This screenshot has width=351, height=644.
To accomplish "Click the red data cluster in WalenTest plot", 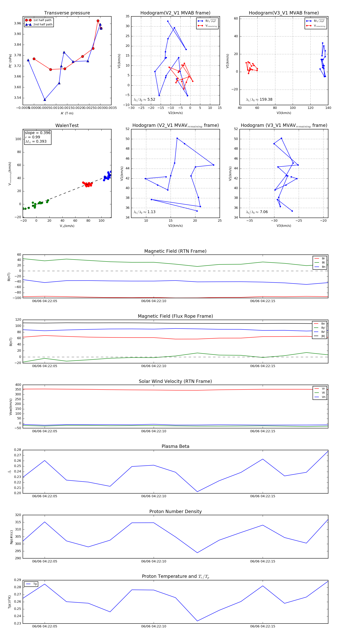I will (x=87, y=184).
